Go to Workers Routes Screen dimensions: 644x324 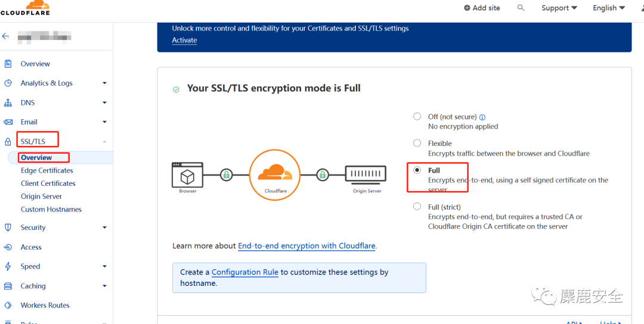(45, 305)
